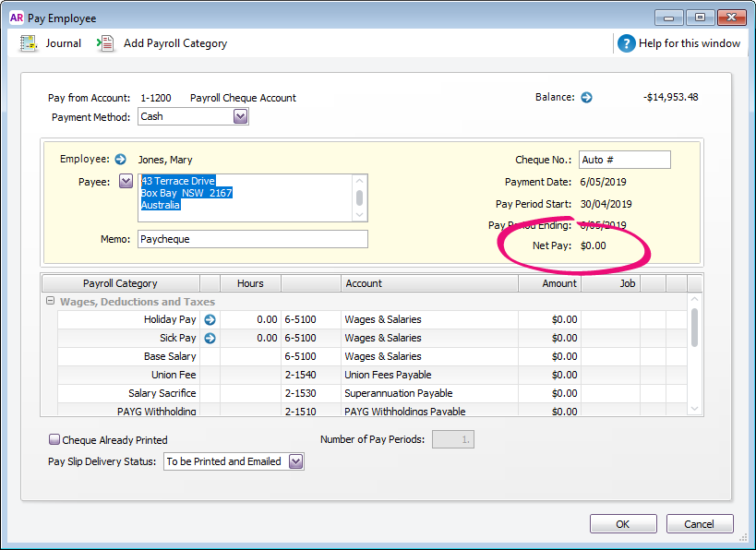756x550 pixels.
Task: Click the Cheque No. input field
Action: [x=624, y=160]
